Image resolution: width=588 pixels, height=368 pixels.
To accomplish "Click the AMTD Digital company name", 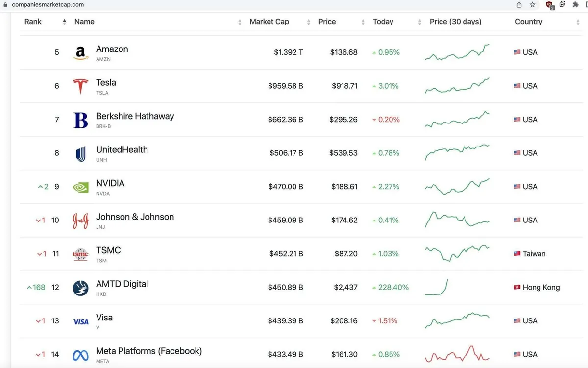I will pos(122,284).
